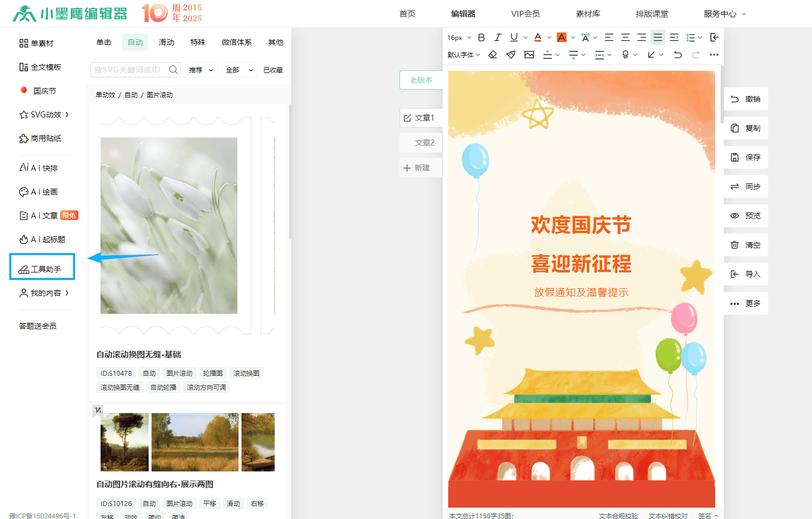The height and width of the screenshot is (519, 812).
Task: Click the orange text background color swatch
Action: click(562, 37)
